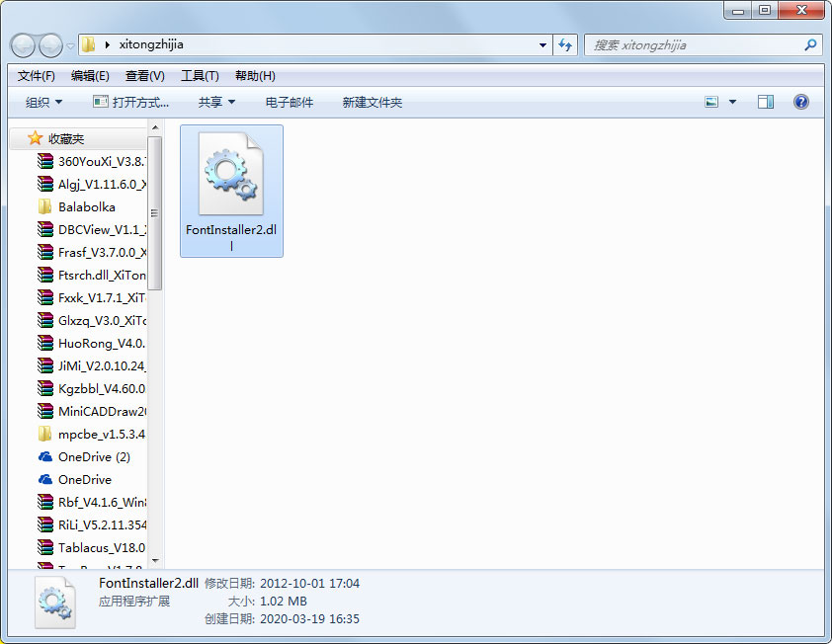Open the 组织 dropdown menu
832x644 pixels.
(x=42, y=101)
